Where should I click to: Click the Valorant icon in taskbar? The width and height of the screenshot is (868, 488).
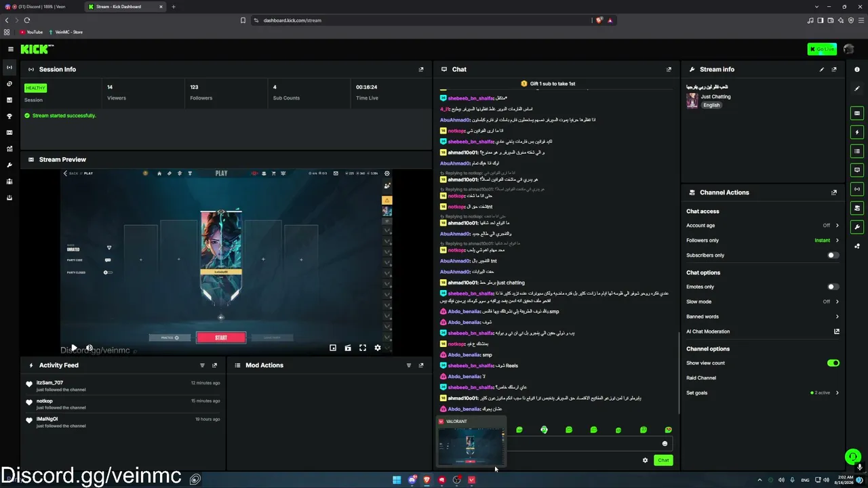(472, 480)
